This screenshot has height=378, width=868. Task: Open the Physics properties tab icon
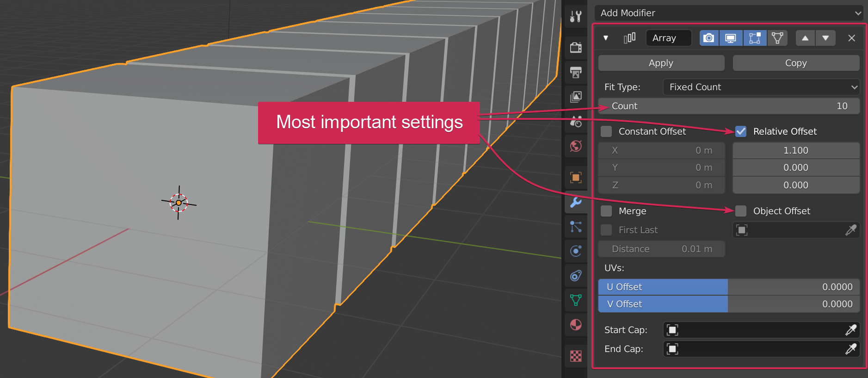576,251
